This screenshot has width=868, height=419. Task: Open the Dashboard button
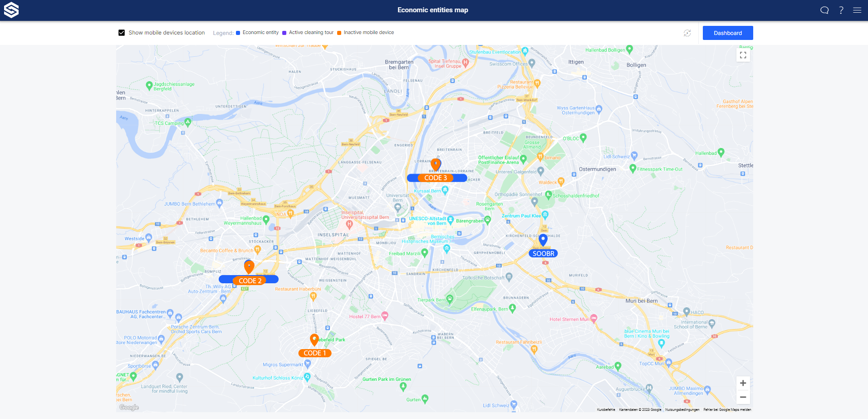pos(728,33)
